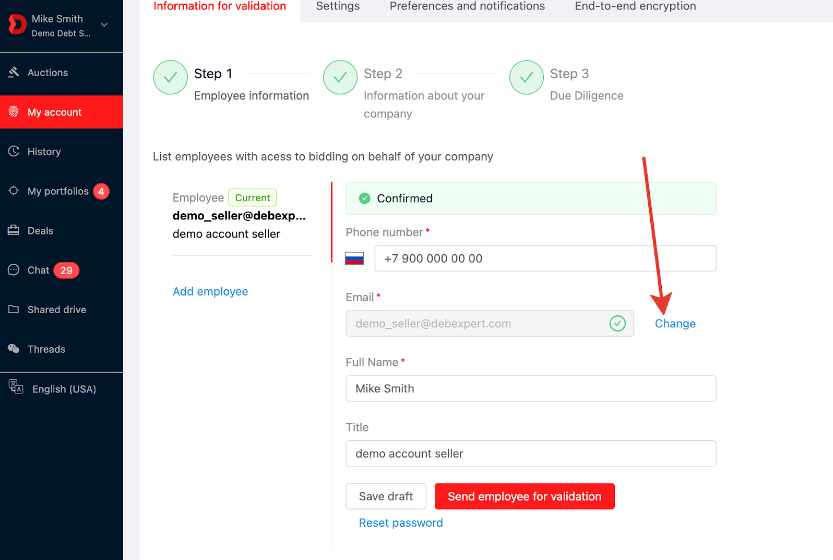Click the Chat bubble icon
The width and height of the screenshot is (833, 560).
pyautogui.click(x=14, y=270)
